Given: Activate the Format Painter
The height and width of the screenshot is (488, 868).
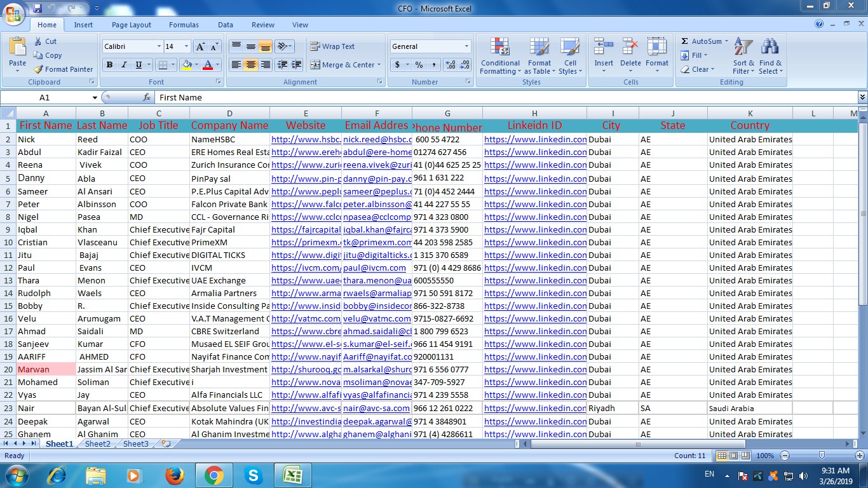Looking at the screenshot, I should click(63, 69).
